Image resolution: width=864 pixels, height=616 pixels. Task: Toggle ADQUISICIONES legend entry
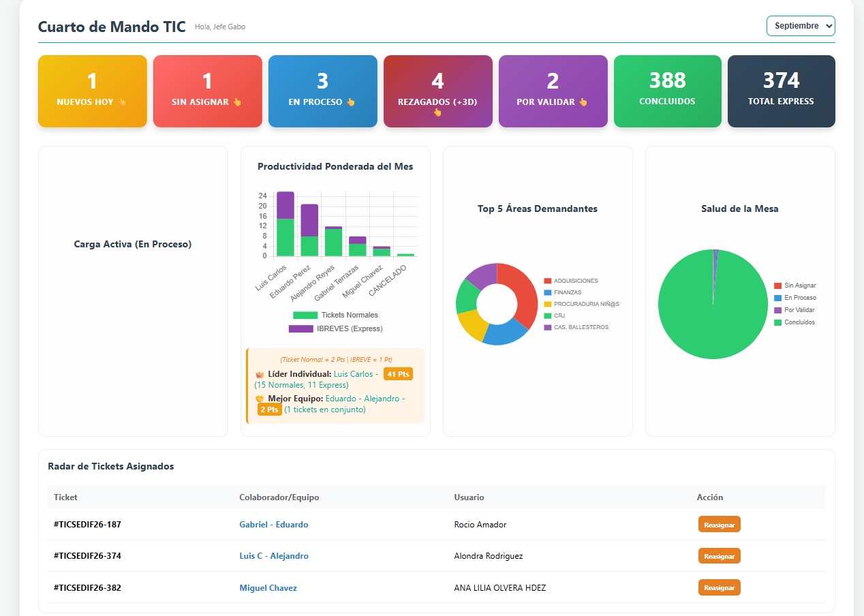pos(571,281)
